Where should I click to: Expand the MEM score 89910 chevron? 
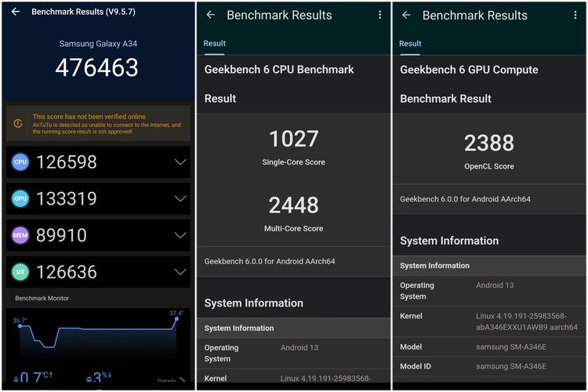180,235
